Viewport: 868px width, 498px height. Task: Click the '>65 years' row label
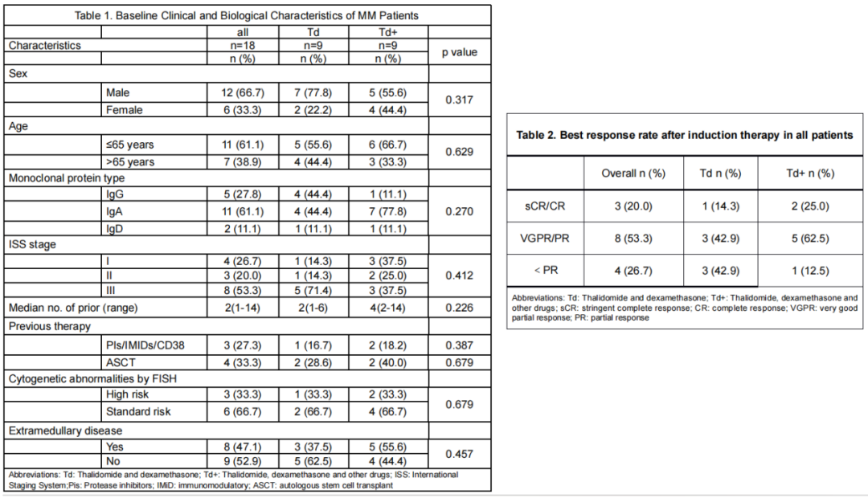tap(130, 161)
